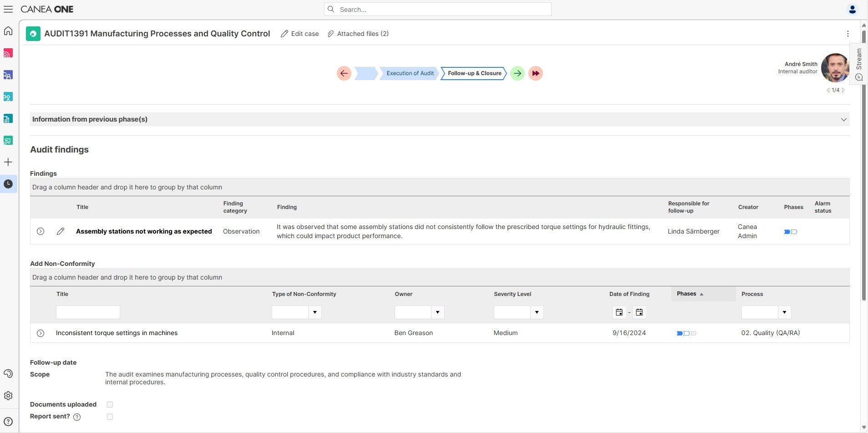The height and width of the screenshot is (433, 868).
Task: Expand the Inconsistent torque settings row
Action: pos(41,333)
